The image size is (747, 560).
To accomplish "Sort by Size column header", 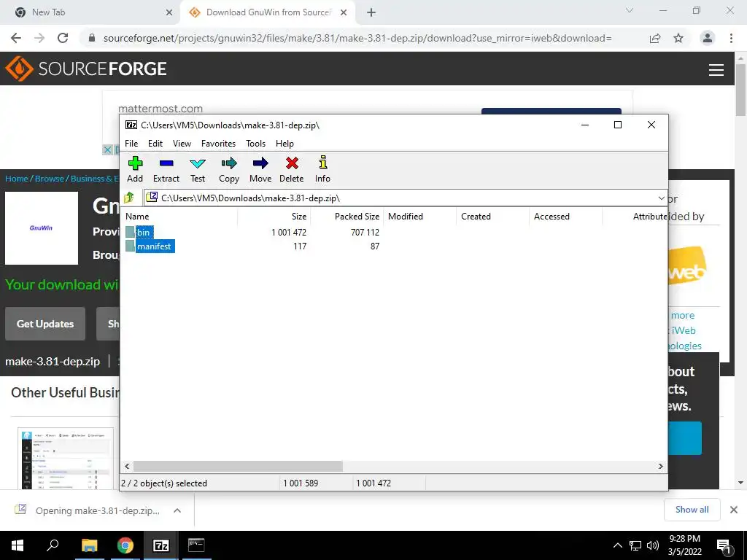I will point(274,216).
